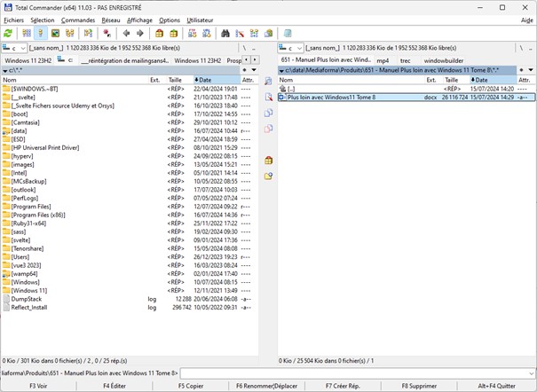Open the Fichiers menu
The height and width of the screenshot is (392, 537).
13,20
